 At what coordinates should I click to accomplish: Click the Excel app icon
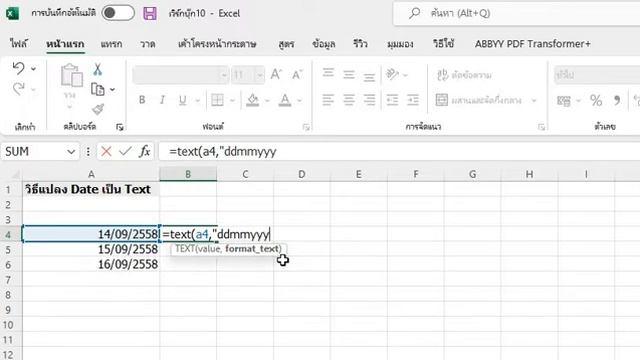[x=12, y=13]
